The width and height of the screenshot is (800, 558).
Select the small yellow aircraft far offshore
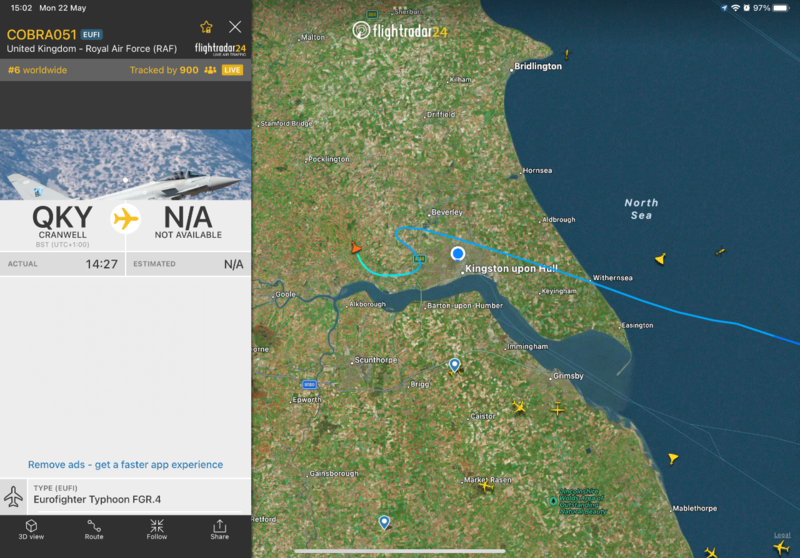[720, 251]
